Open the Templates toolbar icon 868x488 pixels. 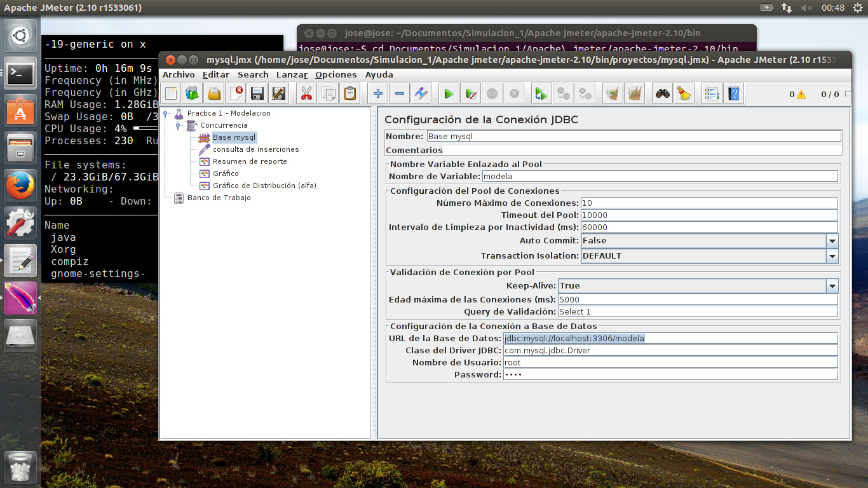(x=192, y=93)
